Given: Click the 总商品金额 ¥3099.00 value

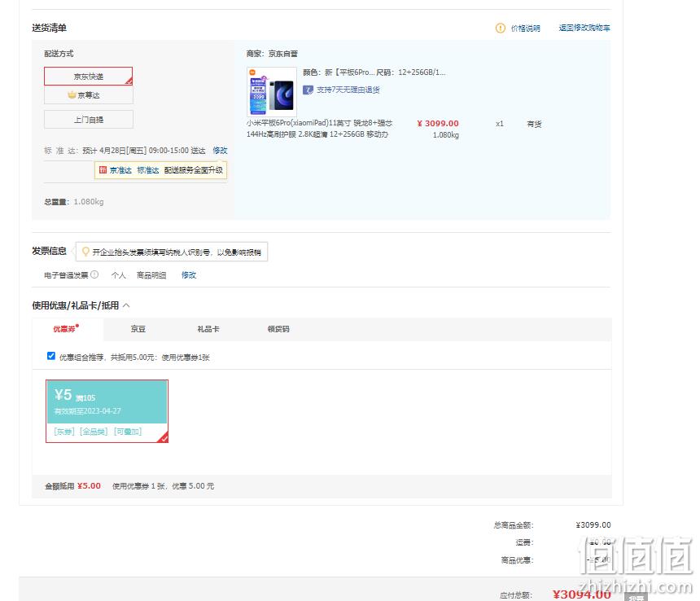Looking at the screenshot, I should (593, 525).
